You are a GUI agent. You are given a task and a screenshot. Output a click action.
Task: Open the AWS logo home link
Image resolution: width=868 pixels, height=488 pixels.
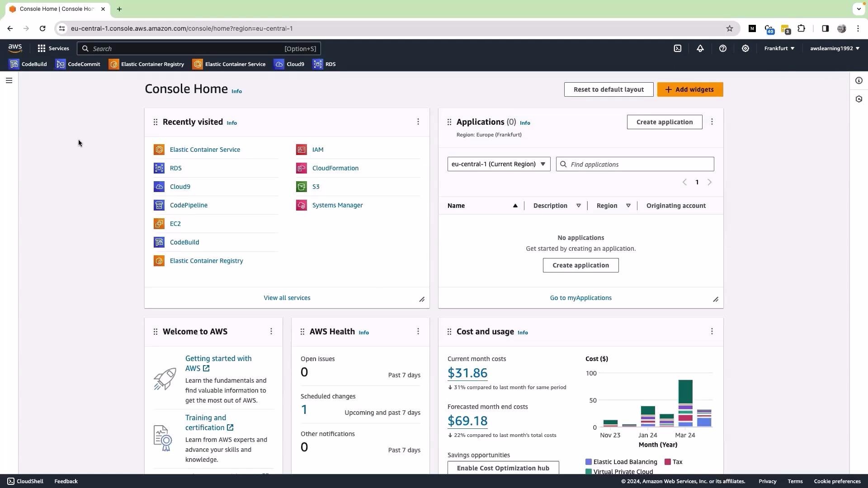15,48
